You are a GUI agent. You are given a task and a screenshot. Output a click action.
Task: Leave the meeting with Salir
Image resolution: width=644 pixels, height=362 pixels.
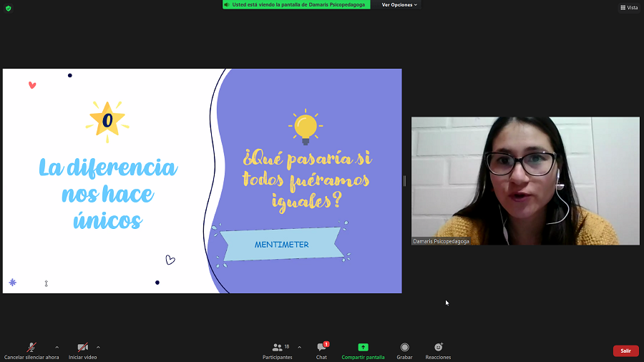(x=626, y=351)
